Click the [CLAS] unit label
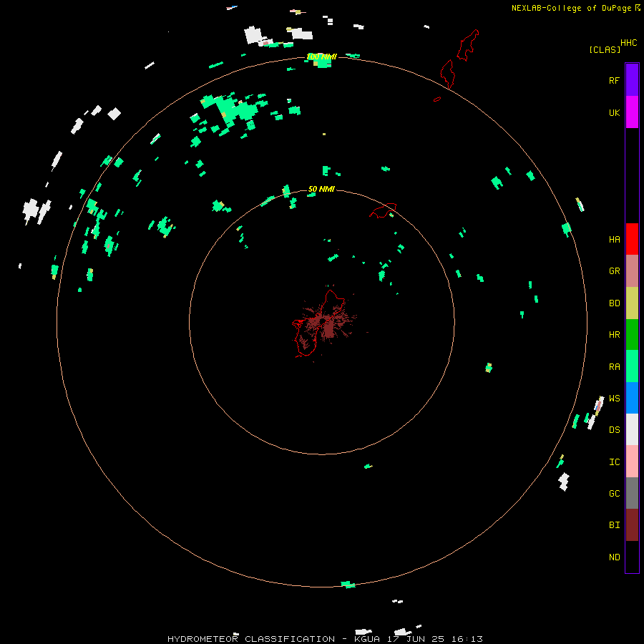 click(x=605, y=49)
